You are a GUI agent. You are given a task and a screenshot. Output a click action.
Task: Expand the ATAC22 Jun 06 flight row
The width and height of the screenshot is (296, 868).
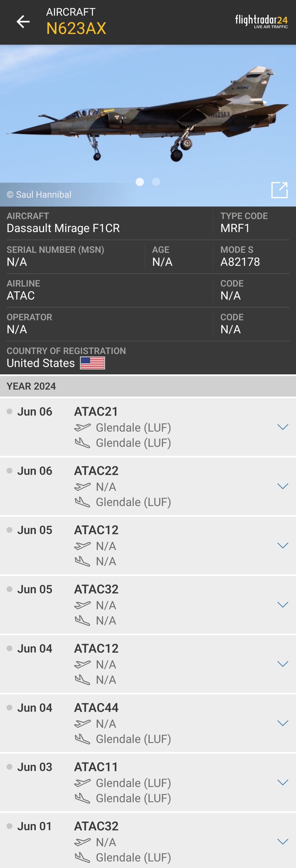pos(282,486)
